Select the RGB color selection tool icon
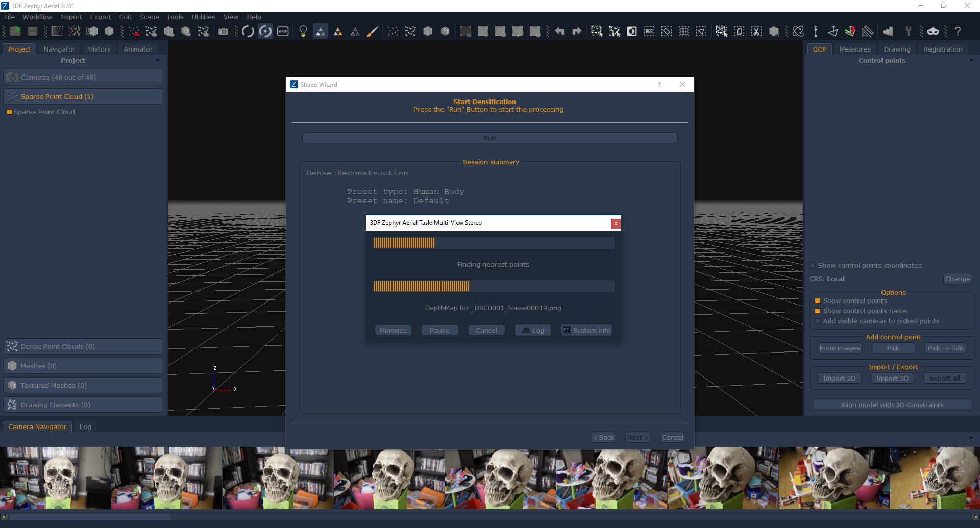Image resolution: width=980 pixels, height=528 pixels. click(649, 31)
